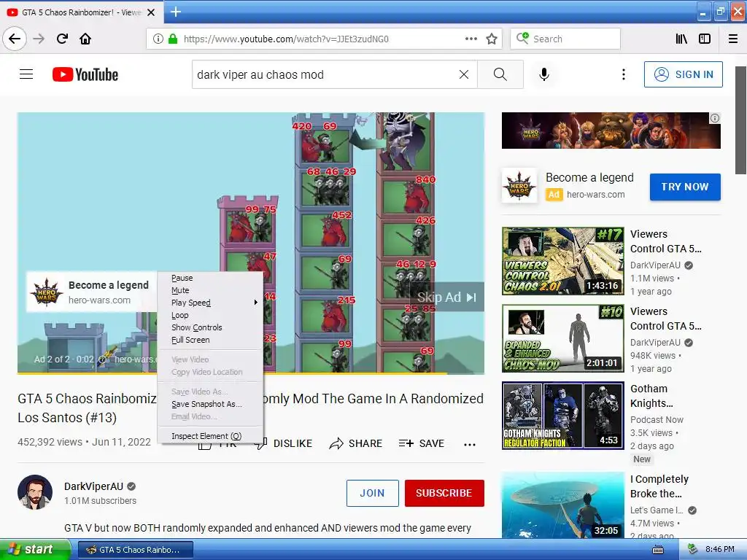Image resolution: width=747 pixels, height=560 pixels.
Task: Go to YouTube home via logo
Action: point(85,74)
